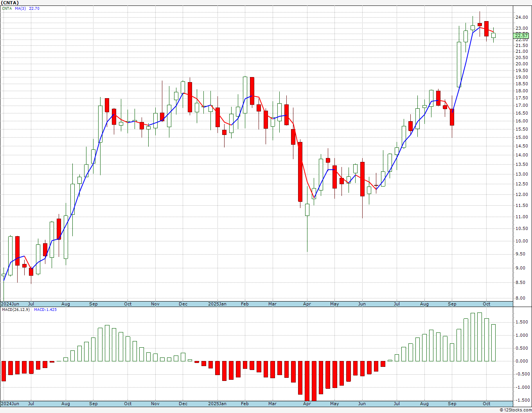Select the CNTA legend label
This screenshot has height=413, width=532.
tap(7, 9)
